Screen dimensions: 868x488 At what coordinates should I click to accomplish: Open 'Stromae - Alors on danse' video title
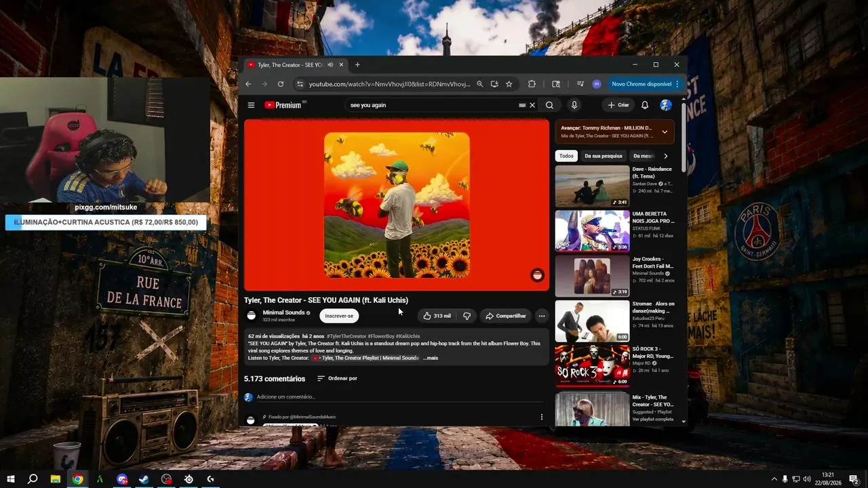click(x=654, y=307)
